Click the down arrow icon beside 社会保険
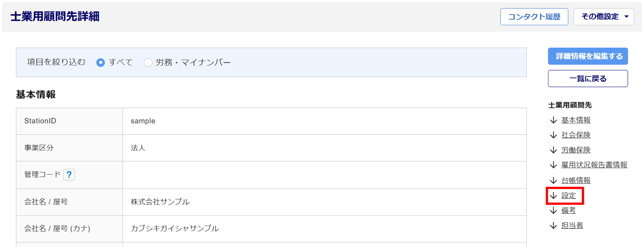The width and height of the screenshot is (644, 247). 554,135
